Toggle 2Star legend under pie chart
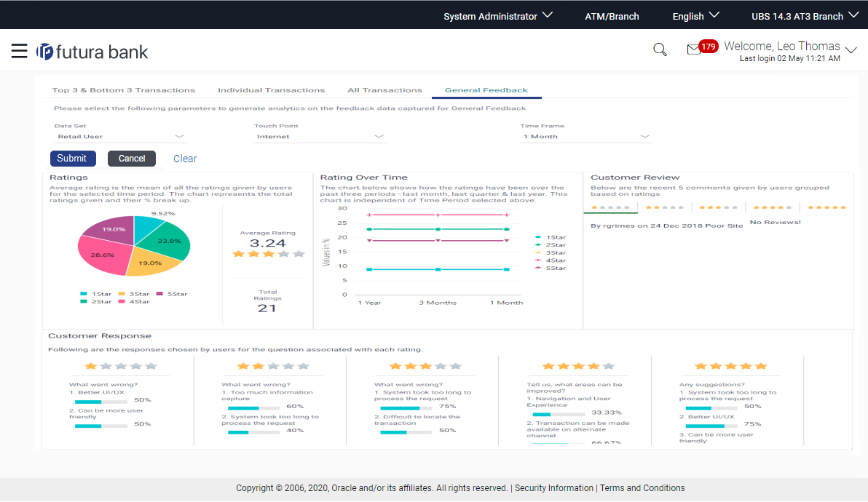Image resolution: width=868 pixels, height=502 pixels. (x=96, y=302)
